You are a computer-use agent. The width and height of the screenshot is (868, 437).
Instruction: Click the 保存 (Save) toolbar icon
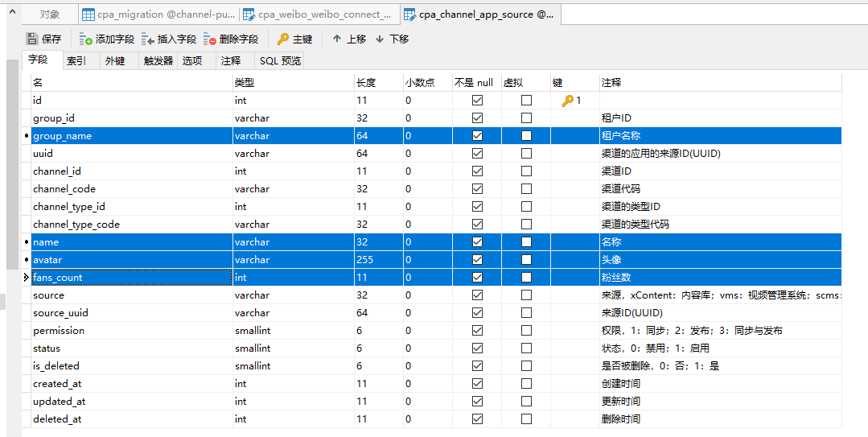(32, 39)
